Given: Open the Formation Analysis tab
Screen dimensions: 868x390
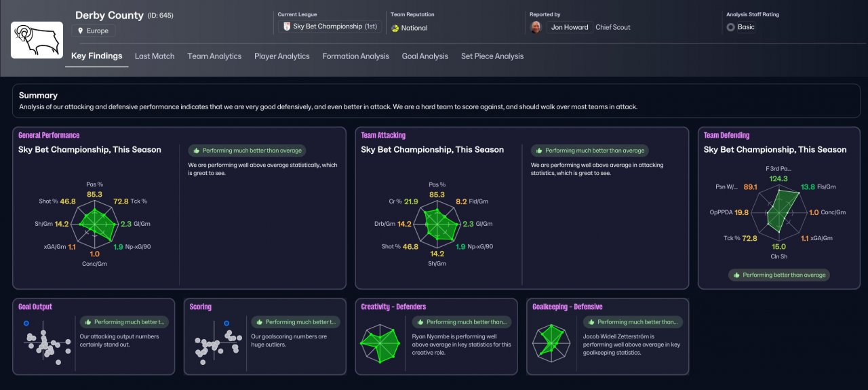Looking at the screenshot, I should [x=356, y=56].
